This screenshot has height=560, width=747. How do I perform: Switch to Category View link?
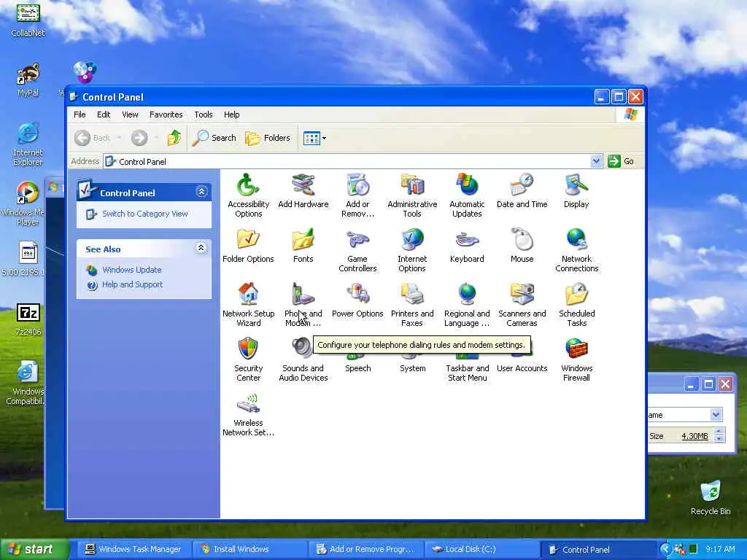coord(145,214)
